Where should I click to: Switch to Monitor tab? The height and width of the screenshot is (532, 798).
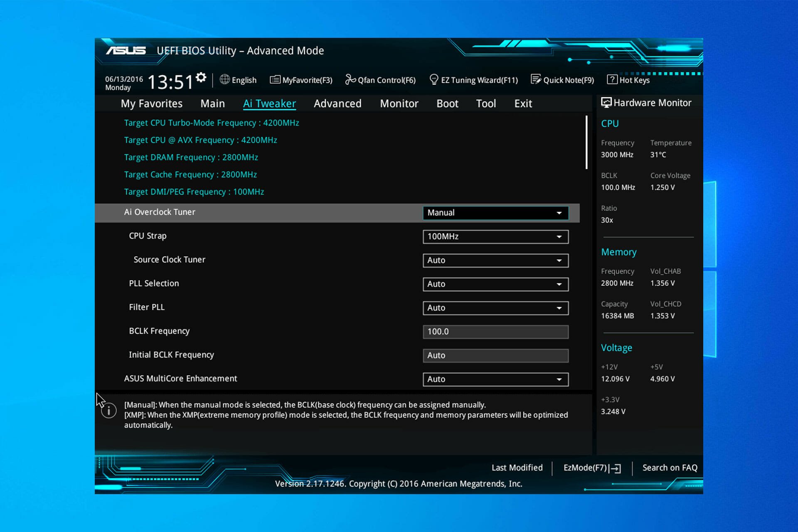pyautogui.click(x=399, y=103)
